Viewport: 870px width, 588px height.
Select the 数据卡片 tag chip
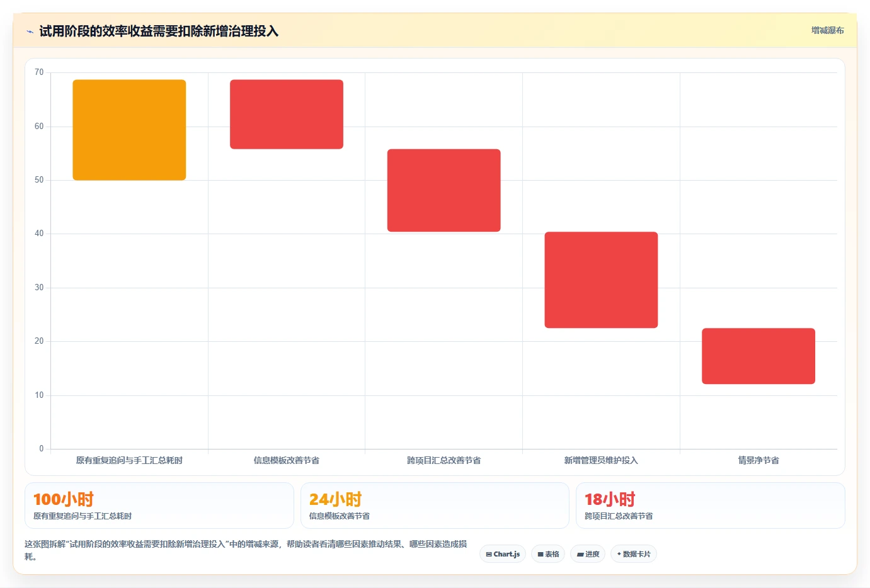click(634, 554)
